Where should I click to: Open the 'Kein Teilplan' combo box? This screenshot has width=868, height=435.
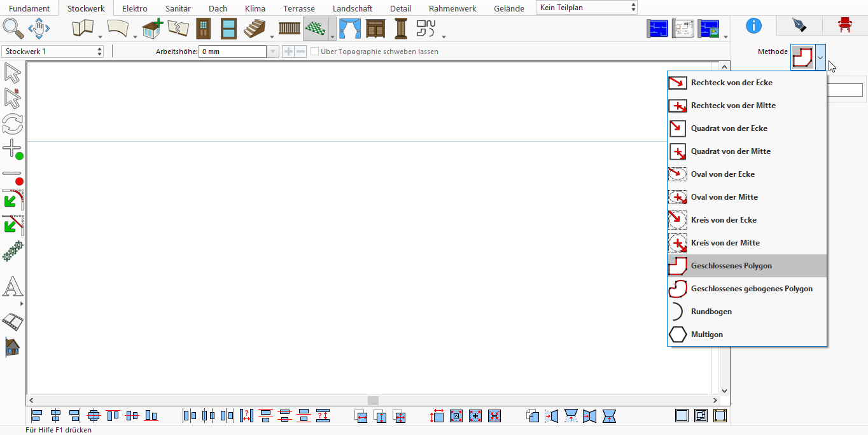tap(587, 8)
